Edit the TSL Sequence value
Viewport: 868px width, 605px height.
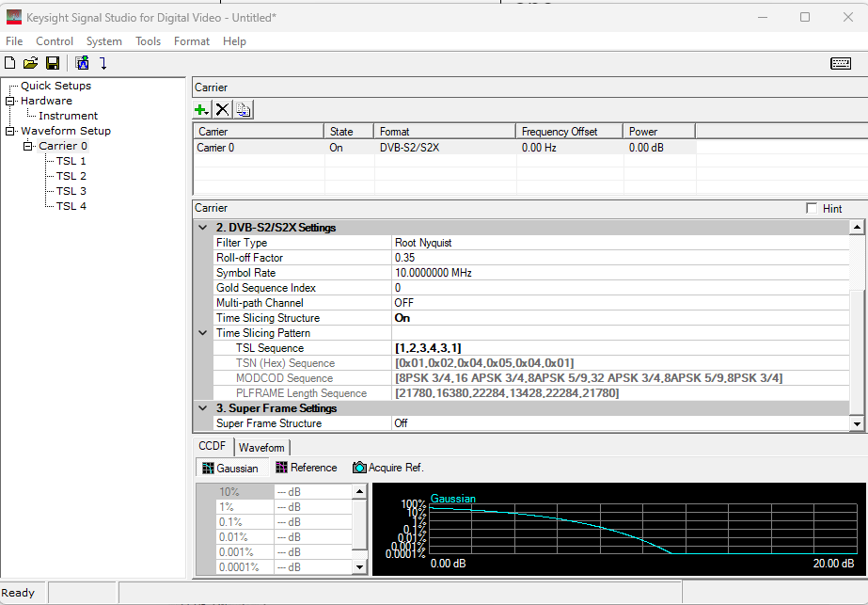620,348
